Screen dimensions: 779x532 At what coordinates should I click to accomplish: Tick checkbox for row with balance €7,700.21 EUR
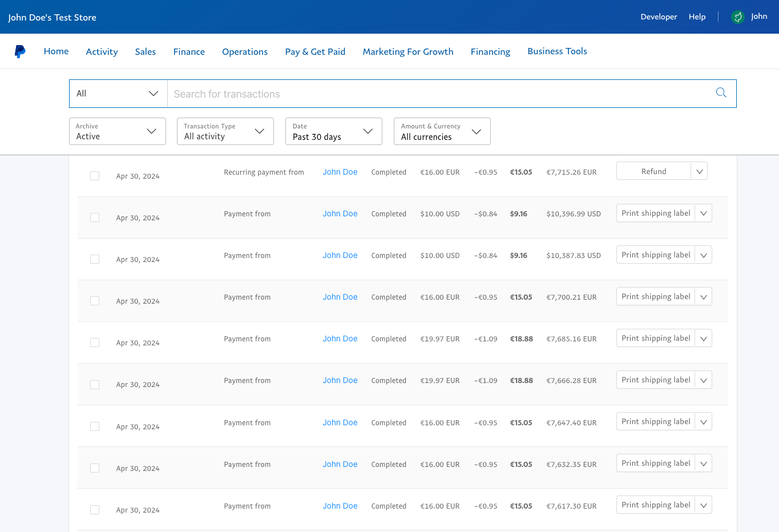coord(95,301)
